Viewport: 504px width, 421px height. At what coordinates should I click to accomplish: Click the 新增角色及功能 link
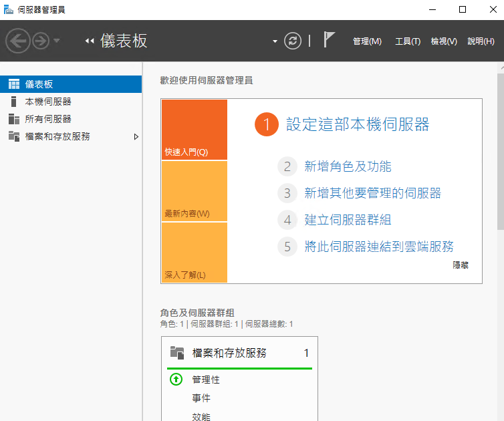348,166
